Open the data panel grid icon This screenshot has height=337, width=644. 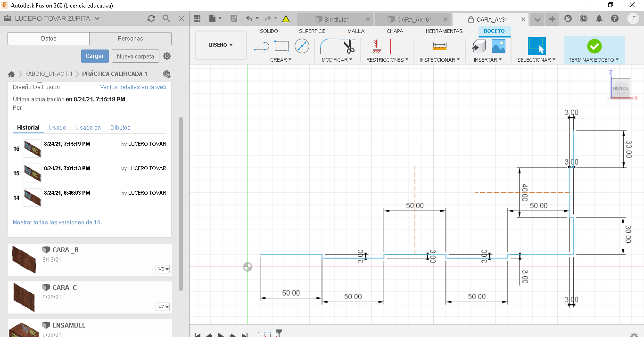[198, 18]
